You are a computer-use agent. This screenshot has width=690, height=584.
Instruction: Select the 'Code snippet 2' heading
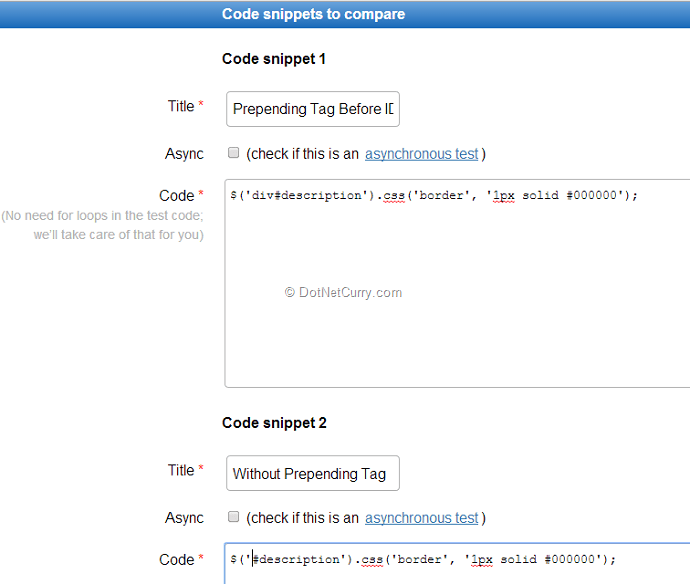point(274,423)
